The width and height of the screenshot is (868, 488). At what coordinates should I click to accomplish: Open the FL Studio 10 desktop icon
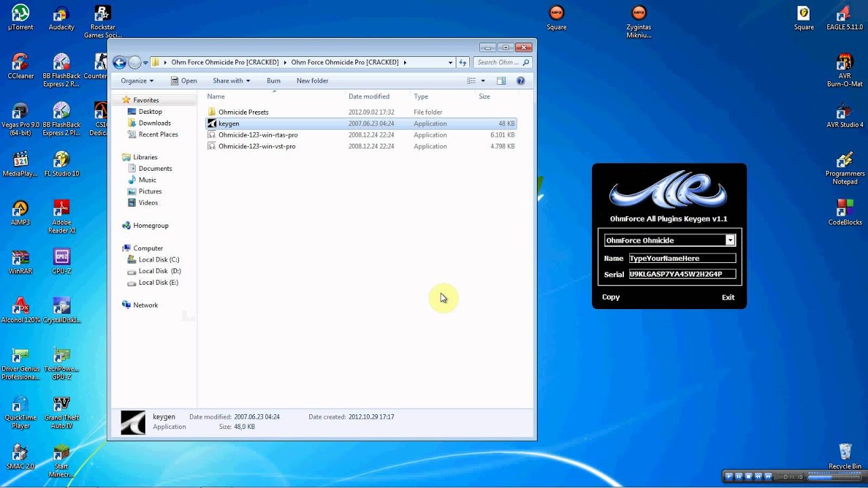click(61, 160)
